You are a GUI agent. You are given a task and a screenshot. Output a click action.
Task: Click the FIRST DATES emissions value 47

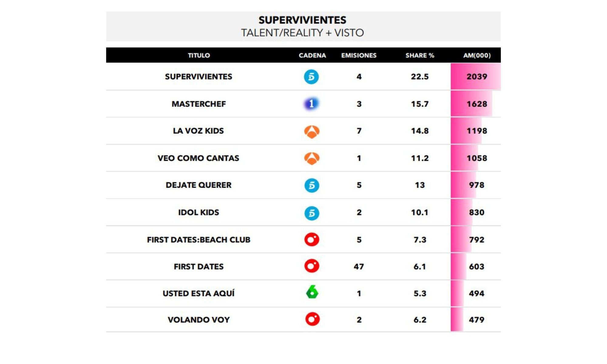359,267
